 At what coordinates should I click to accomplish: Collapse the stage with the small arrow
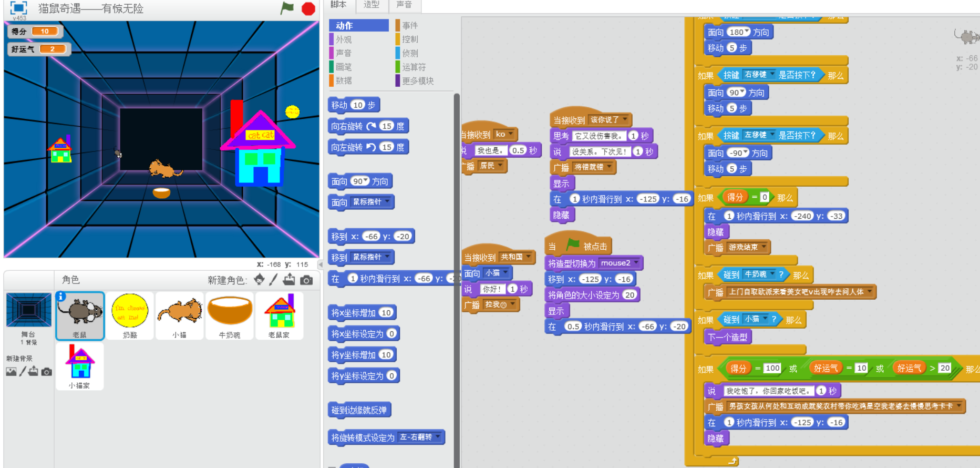pyautogui.click(x=321, y=264)
